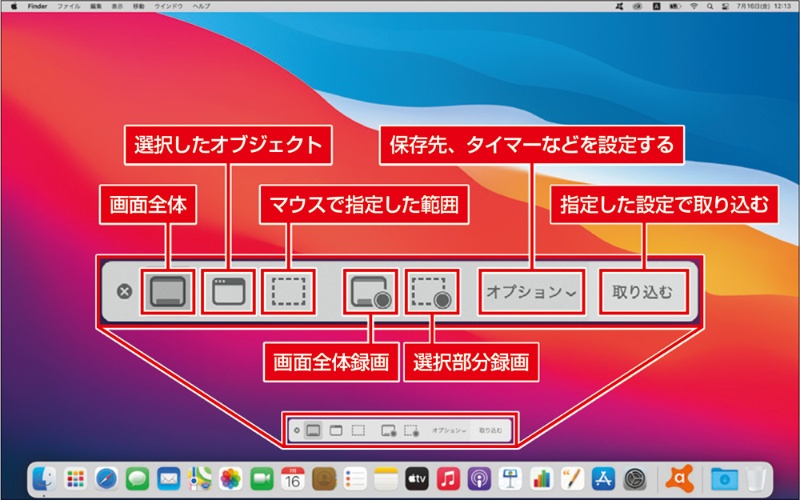Switch input source via the A icon
This screenshot has width=800, height=500.
[657, 6]
